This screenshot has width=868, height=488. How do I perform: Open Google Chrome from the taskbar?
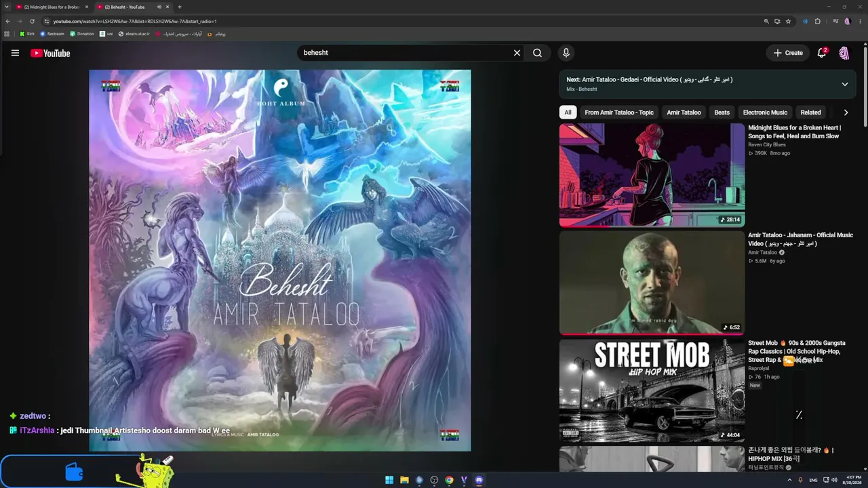[x=449, y=480]
